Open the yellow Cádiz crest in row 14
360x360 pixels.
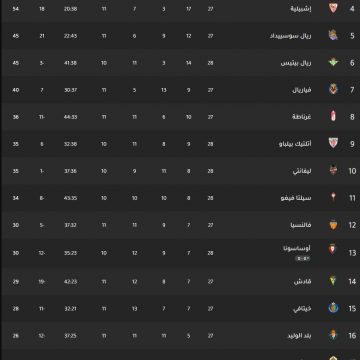333,281
